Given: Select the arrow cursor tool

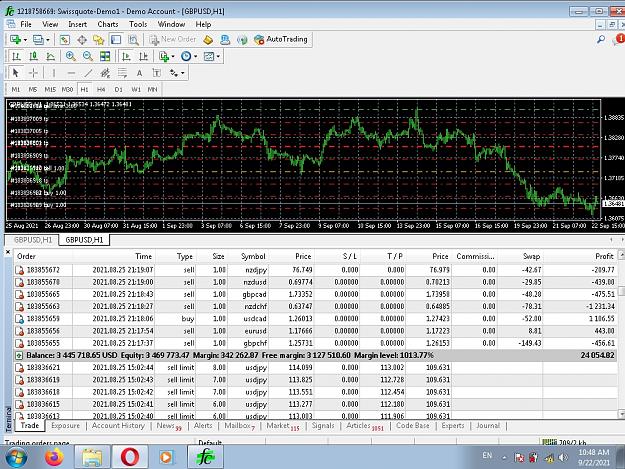Looking at the screenshot, I should (x=16, y=73).
